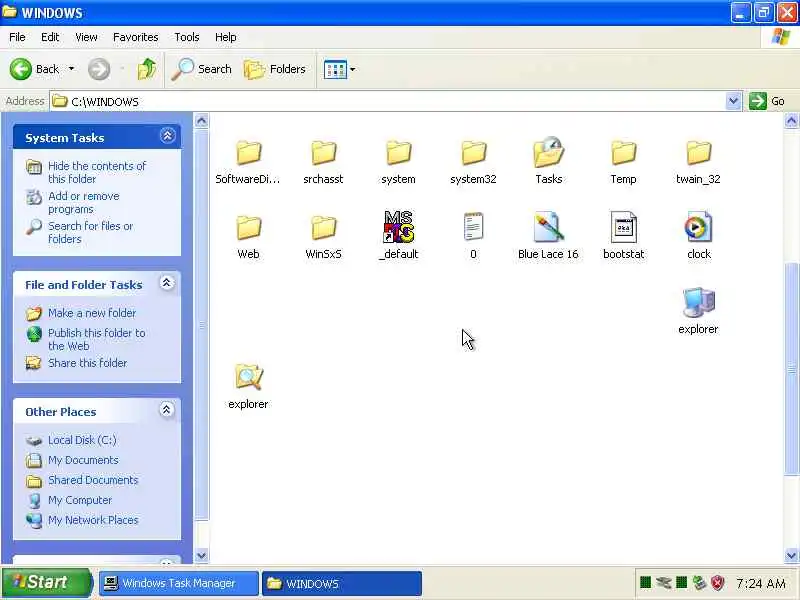Select the clock media file
The image size is (800, 600).
(x=698, y=236)
